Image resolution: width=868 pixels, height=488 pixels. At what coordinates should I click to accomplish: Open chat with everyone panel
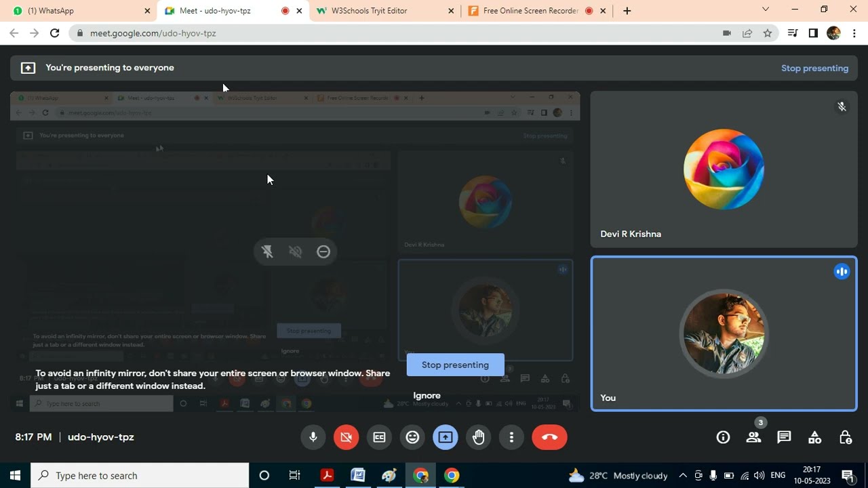pos(784,437)
